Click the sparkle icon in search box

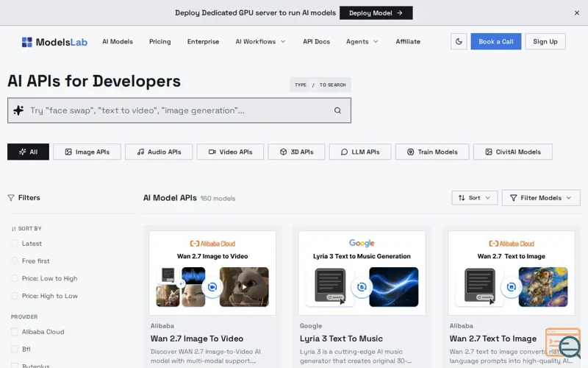18,110
